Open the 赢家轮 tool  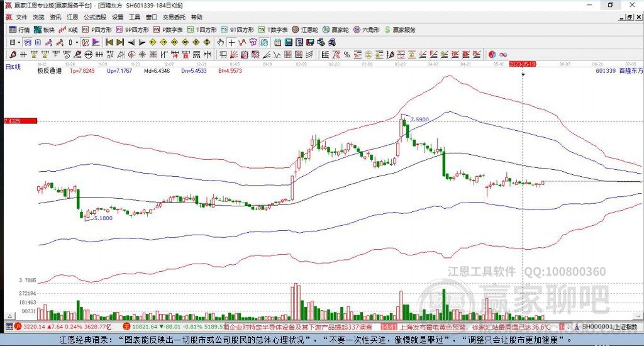336,30
